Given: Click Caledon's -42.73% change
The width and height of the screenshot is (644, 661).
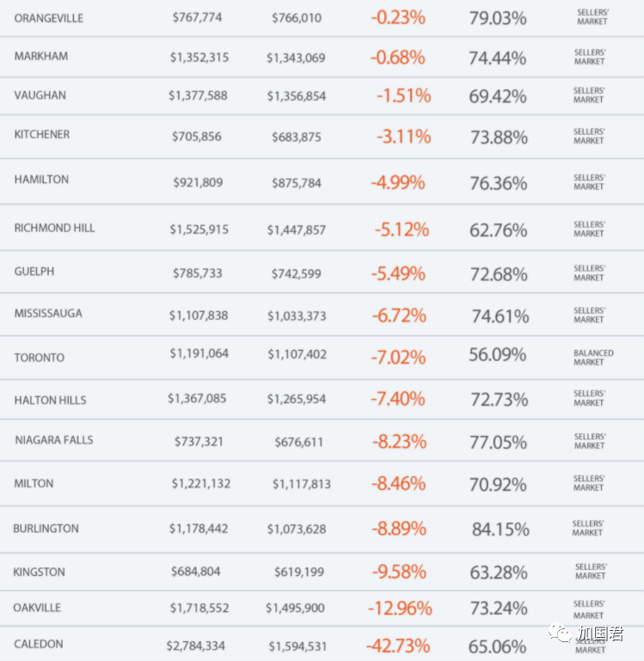Looking at the screenshot, I should point(398,646).
